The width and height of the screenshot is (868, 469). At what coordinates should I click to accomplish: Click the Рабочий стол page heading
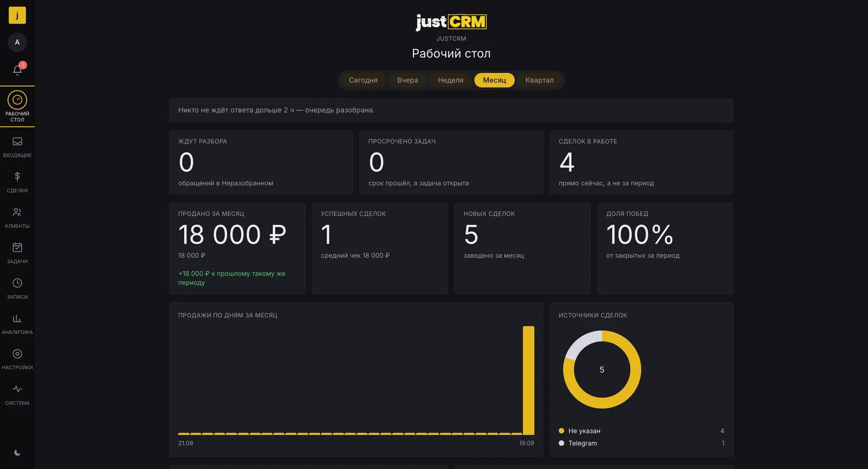(451, 54)
